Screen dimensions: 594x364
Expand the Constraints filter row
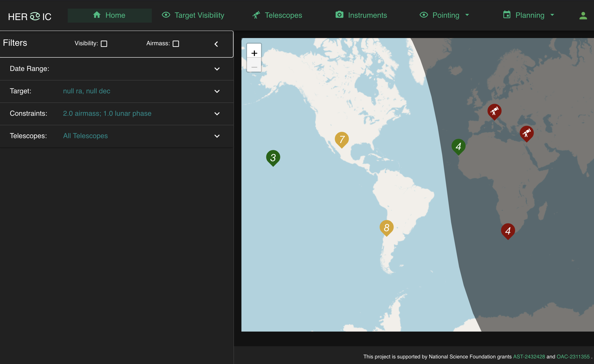(117, 113)
